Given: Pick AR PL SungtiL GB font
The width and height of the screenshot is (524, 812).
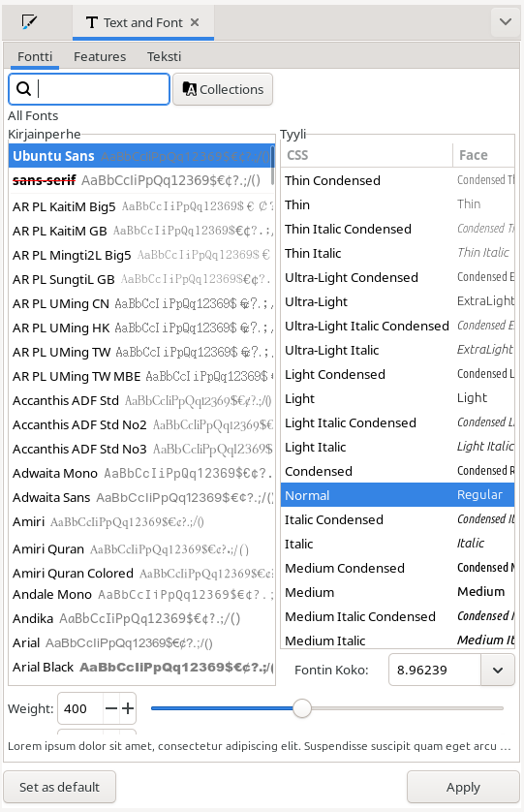Looking at the screenshot, I should (x=139, y=280).
